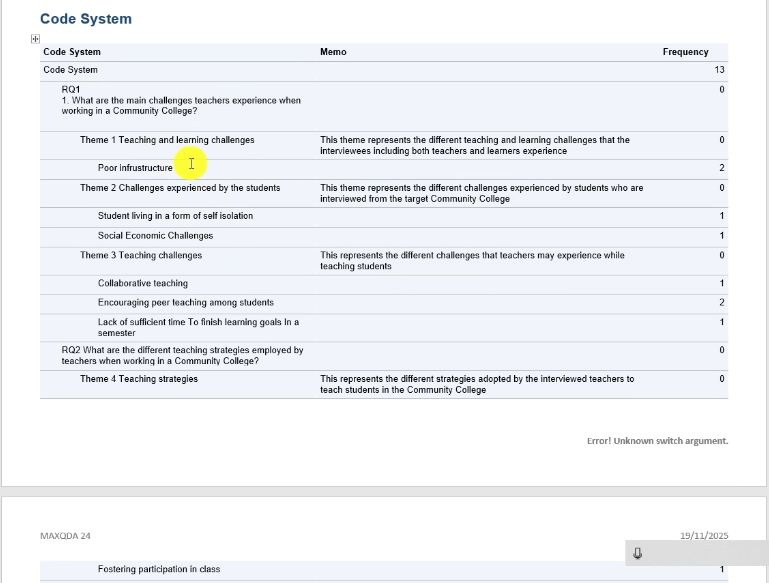Select the Theme 2 Challenges experienced by students row

[x=180, y=188]
